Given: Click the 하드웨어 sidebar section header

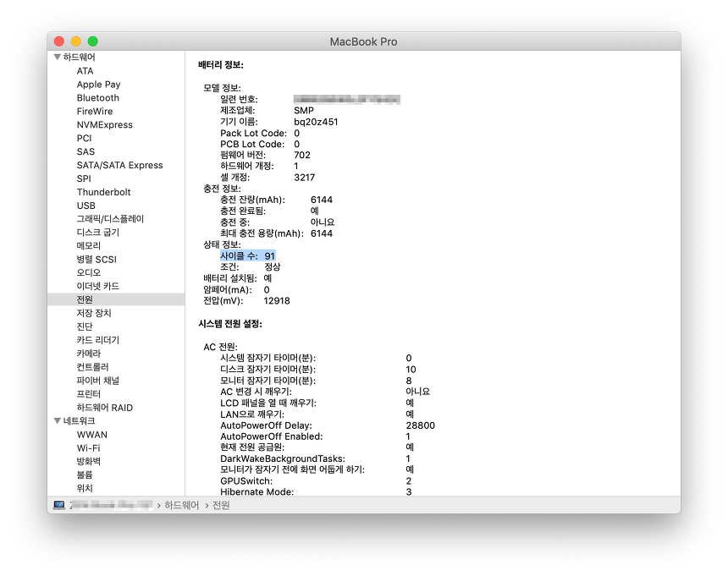Looking at the screenshot, I should [x=80, y=57].
